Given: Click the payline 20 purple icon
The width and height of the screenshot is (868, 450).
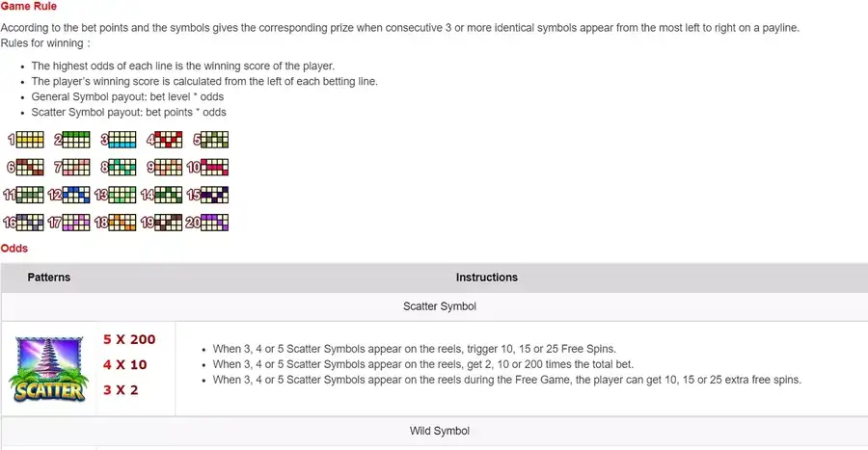Looking at the screenshot, I should [207, 223].
